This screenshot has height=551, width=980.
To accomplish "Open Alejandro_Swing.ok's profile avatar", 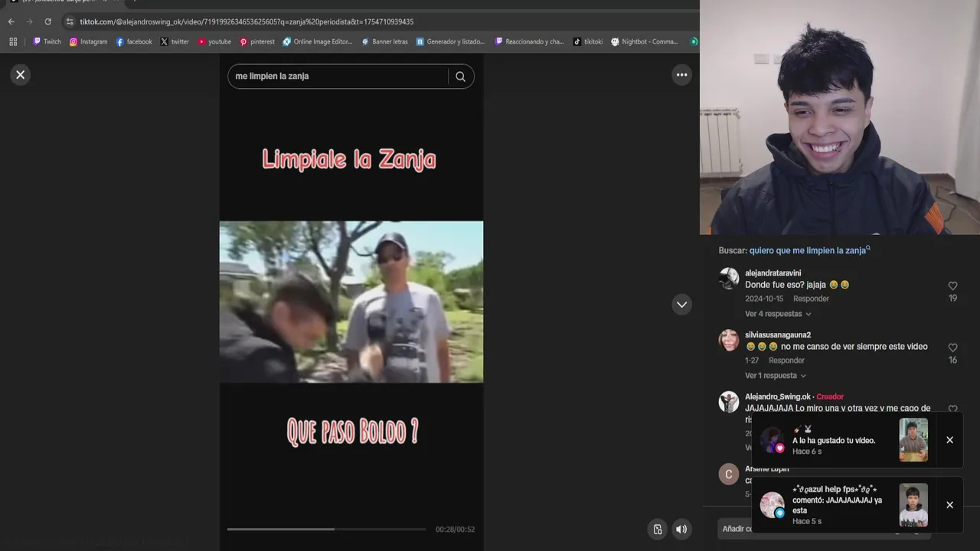I will click(729, 403).
